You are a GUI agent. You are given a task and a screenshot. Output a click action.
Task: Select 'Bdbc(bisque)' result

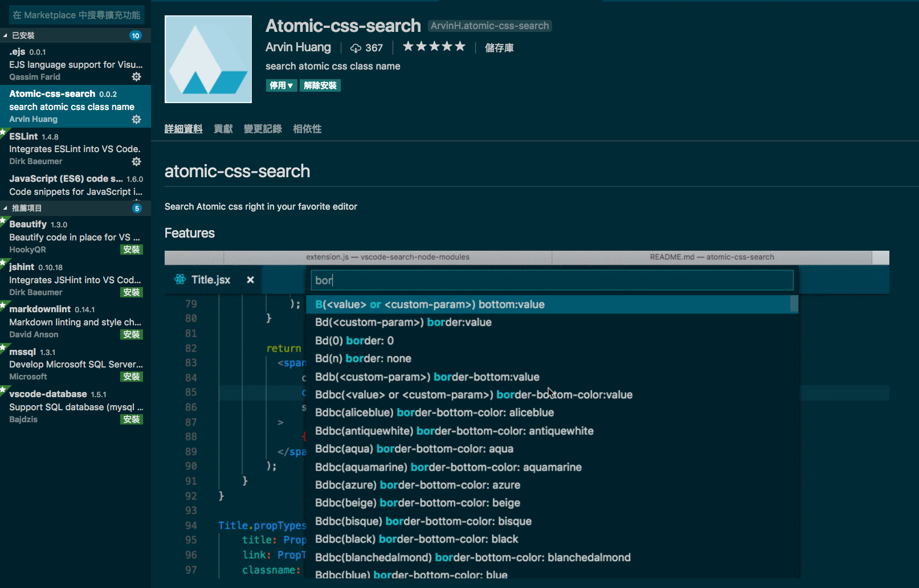click(552, 521)
